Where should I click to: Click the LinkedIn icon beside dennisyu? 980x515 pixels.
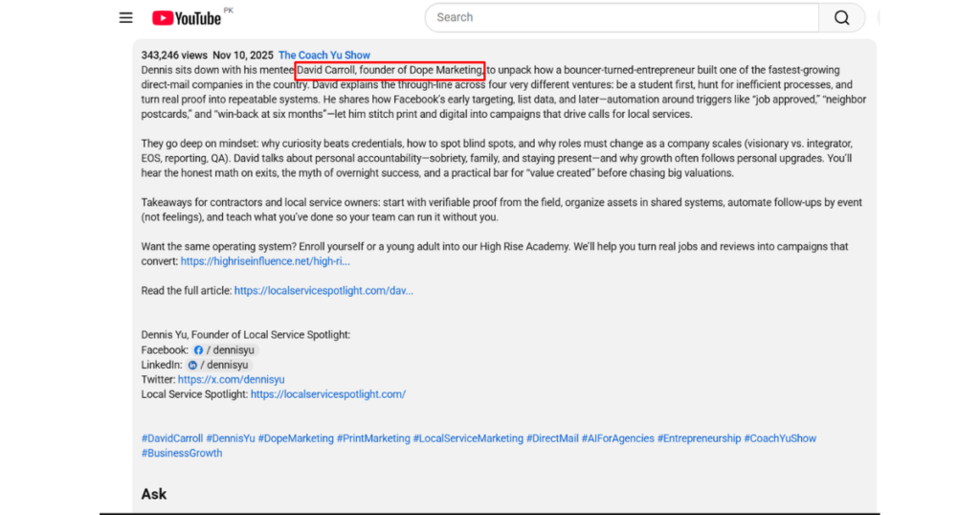tap(192, 365)
